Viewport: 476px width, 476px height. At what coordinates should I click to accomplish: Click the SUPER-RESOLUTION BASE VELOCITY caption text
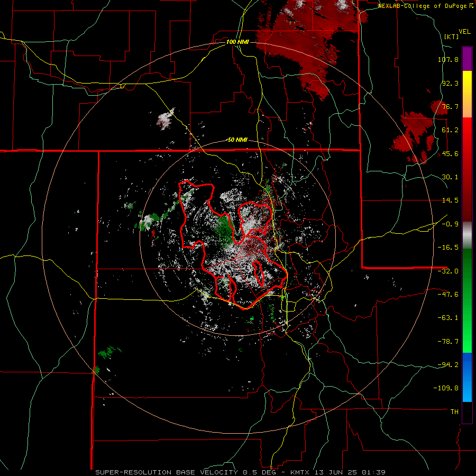(167, 472)
